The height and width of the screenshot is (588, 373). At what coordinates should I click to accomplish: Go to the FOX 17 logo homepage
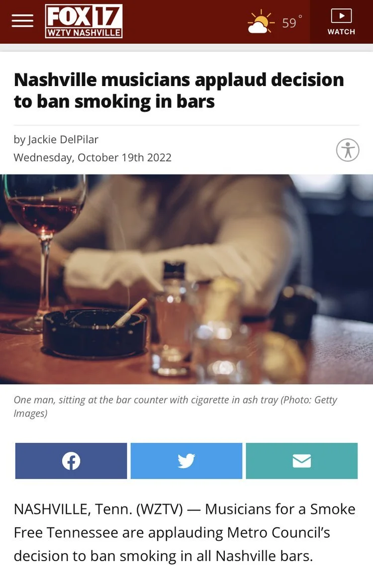[x=84, y=21]
